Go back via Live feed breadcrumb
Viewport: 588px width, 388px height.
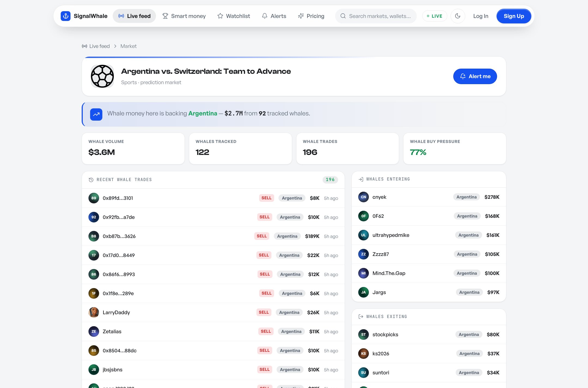tap(96, 46)
